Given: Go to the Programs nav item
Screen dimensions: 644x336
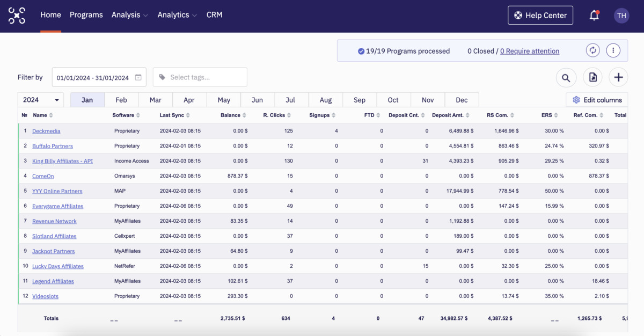Looking at the screenshot, I should coord(86,15).
